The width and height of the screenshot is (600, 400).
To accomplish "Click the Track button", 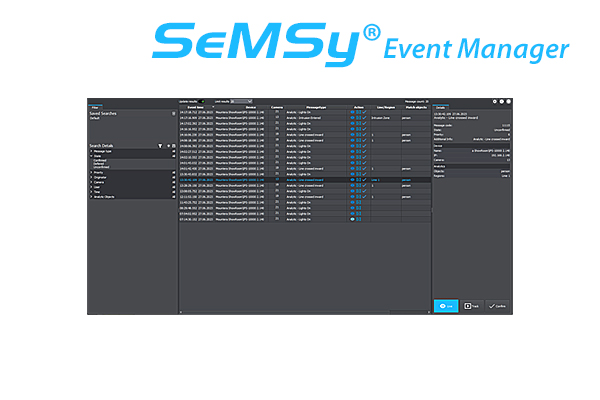I will 471,306.
